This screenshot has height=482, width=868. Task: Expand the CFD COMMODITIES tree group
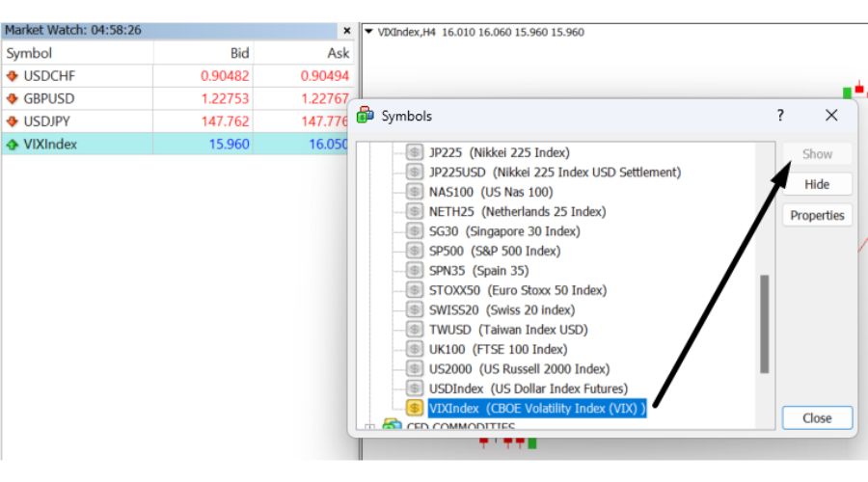tap(368, 427)
